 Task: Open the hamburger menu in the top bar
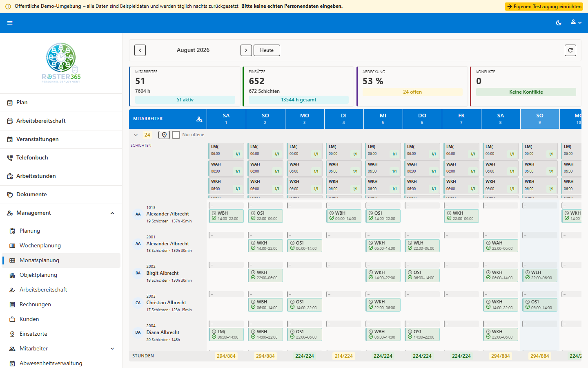tap(10, 23)
